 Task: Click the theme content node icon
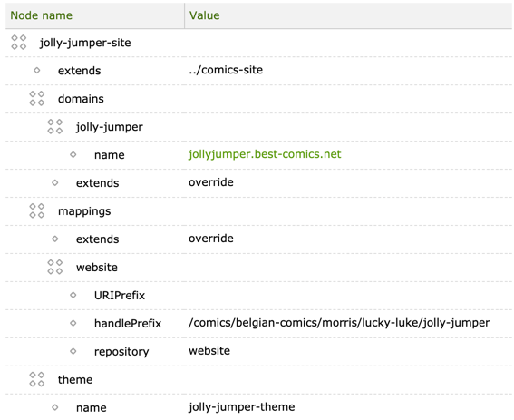[36, 379]
